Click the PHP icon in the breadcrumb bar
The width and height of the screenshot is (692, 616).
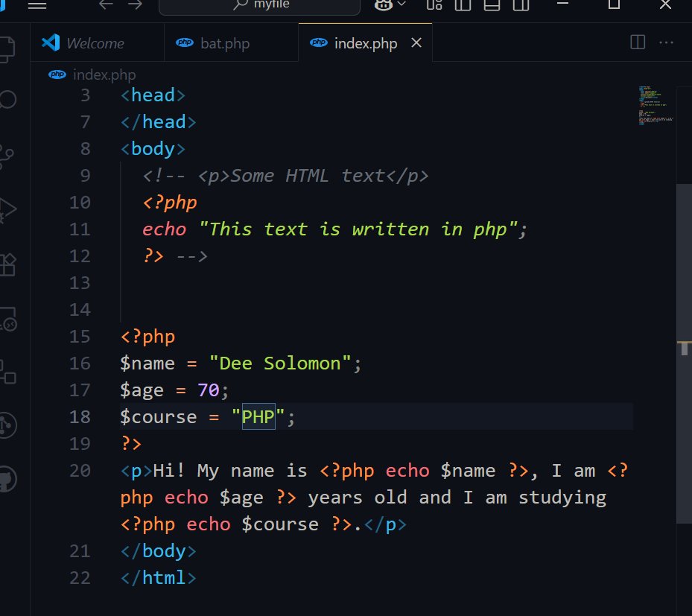pyautogui.click(x=57, y=74)
